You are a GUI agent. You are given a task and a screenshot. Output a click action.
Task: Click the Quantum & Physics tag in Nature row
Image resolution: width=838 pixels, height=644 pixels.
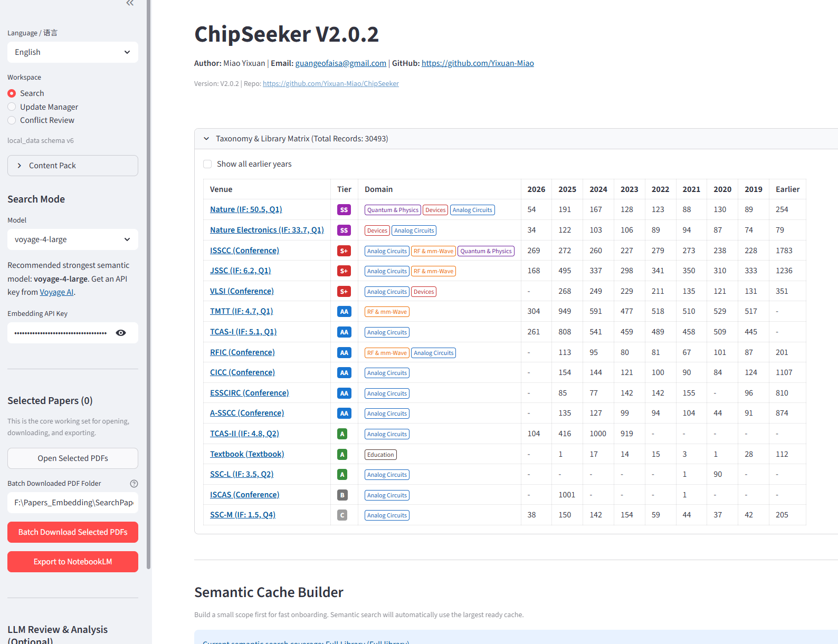pos(393,210)
